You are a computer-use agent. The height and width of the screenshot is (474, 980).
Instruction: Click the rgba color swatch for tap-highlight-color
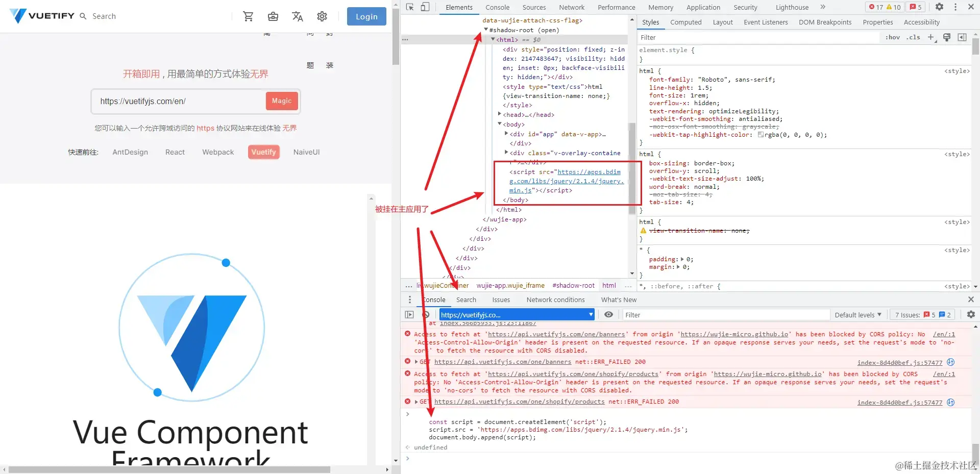click(761, 135)
